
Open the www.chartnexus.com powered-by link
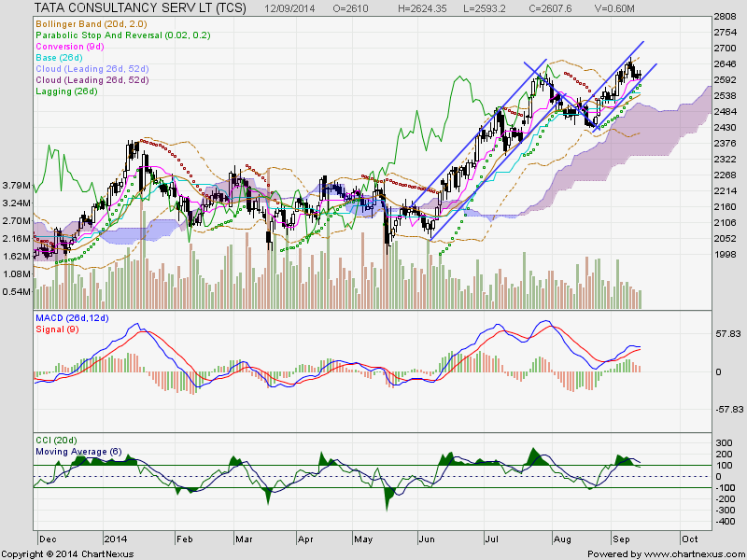[695, 554]
